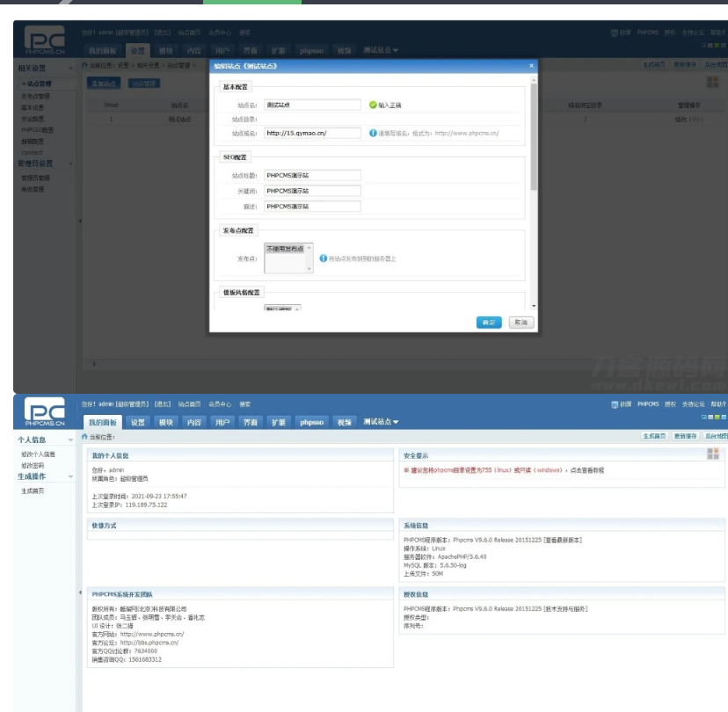Open the phpsso tab in the lower nav
728x712 pixels.
click(x=311, y=422)
